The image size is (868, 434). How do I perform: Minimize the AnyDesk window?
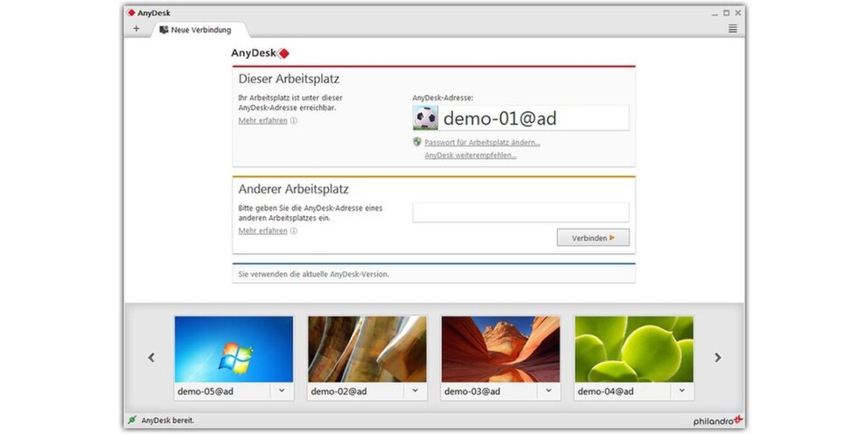point(714,14)
